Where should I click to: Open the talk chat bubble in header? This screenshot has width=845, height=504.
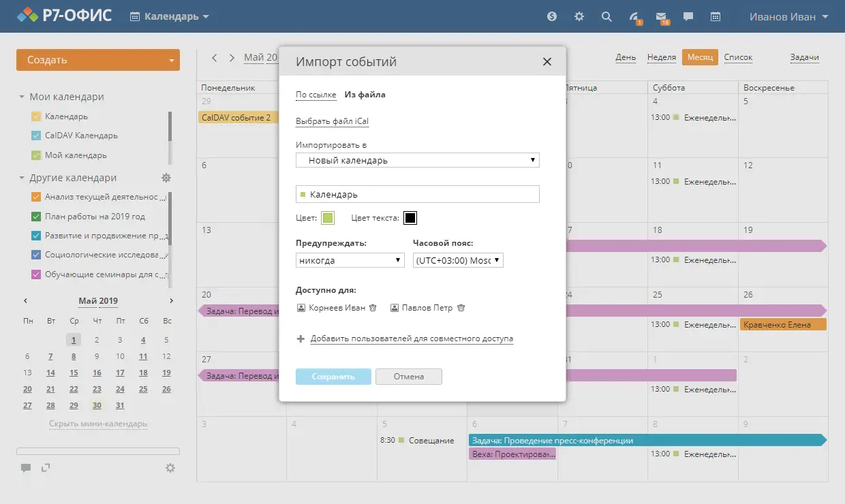coord(688,16)
